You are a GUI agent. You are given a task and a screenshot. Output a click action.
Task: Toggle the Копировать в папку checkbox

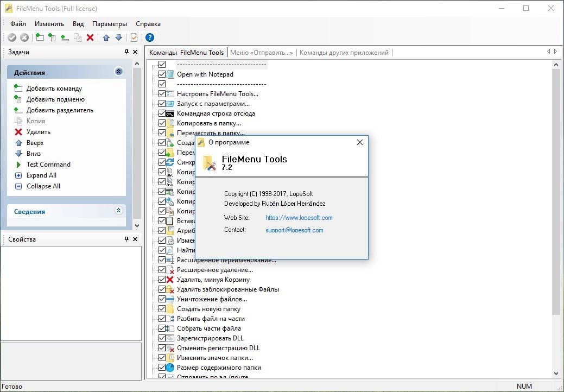click(162, 123)
